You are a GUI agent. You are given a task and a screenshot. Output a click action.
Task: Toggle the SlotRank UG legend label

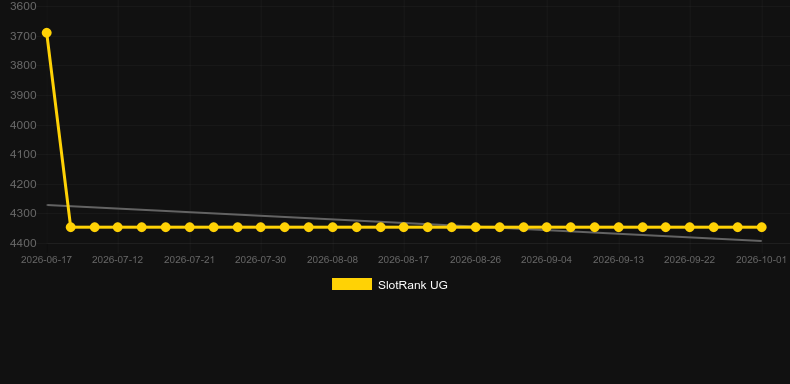[413, 285]
